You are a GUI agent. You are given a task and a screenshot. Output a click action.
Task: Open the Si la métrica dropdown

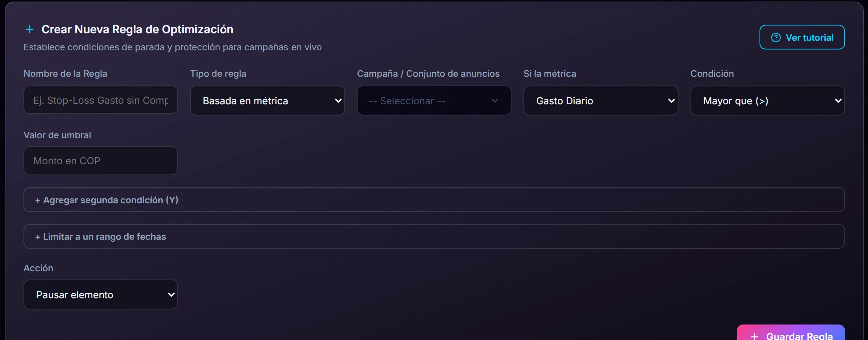601,101
